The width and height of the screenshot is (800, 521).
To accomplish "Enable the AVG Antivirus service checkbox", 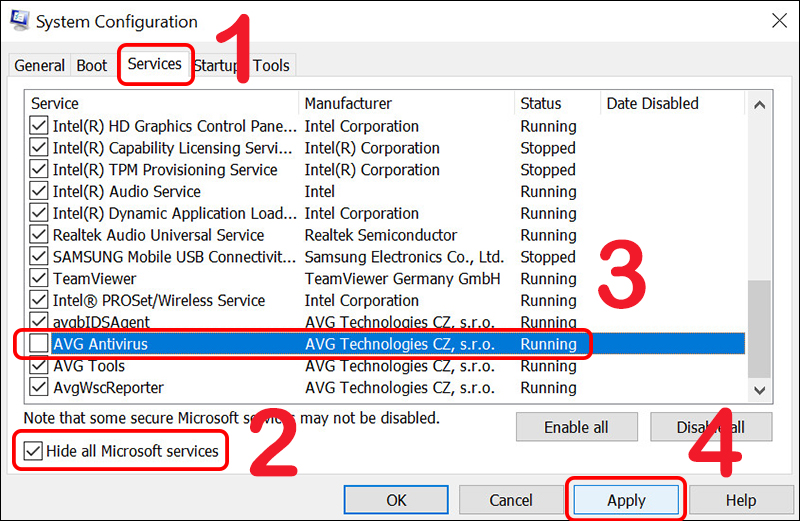I will click(x=39, y=344).
